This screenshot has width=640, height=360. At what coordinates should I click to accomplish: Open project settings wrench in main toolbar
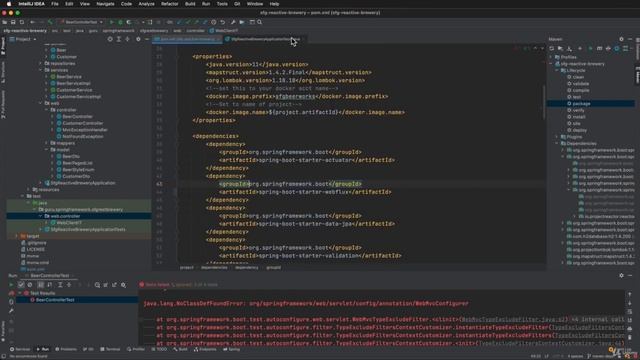click(233, 22)
